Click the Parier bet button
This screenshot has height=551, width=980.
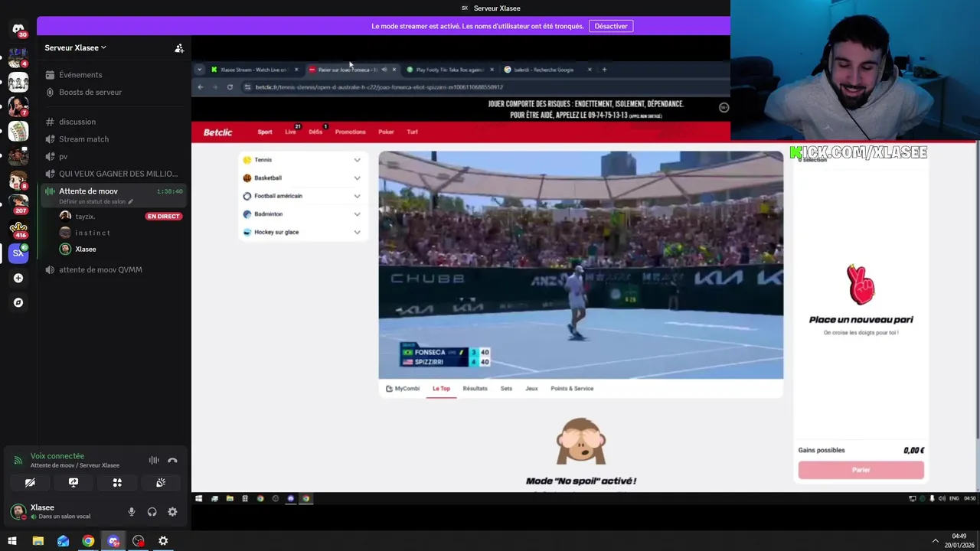(861, 470)
